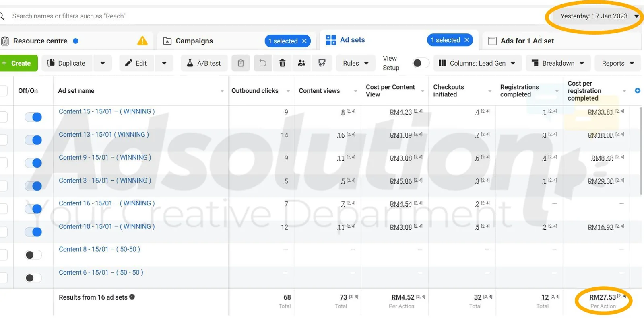644x318 pixels.
Task: Turn on Content 8 - 15/01 ad set
Action: (x=33, y=255)
